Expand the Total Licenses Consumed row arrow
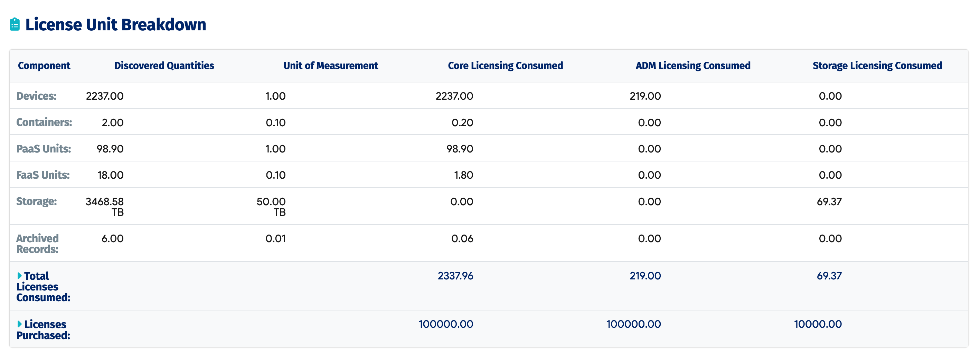This screenshot has height=356, width=980. click(19, 276)
